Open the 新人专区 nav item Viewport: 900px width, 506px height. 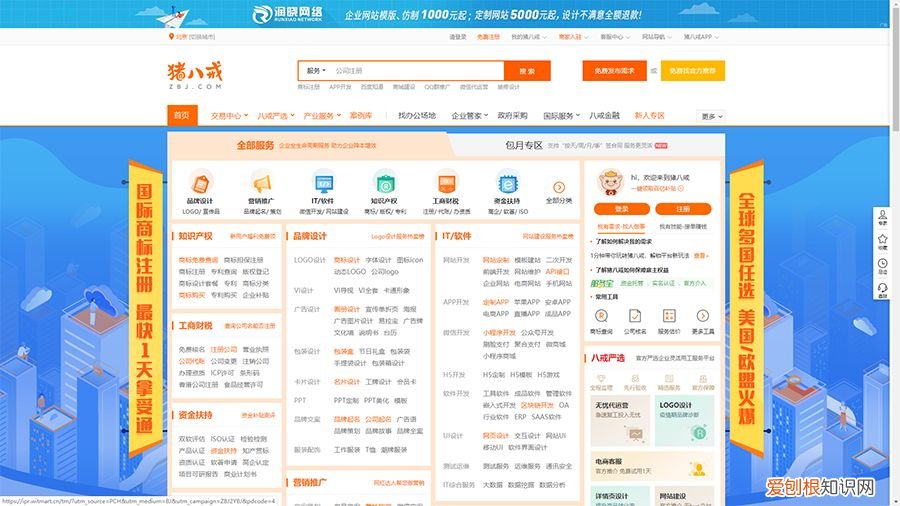(x=649, y=115)
